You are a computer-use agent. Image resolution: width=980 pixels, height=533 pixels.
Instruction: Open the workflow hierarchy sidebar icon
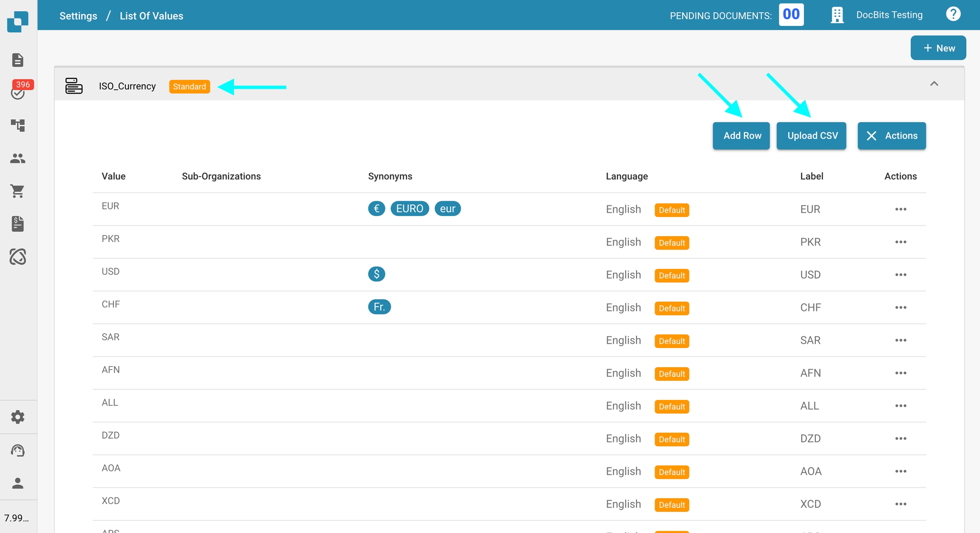18,125
